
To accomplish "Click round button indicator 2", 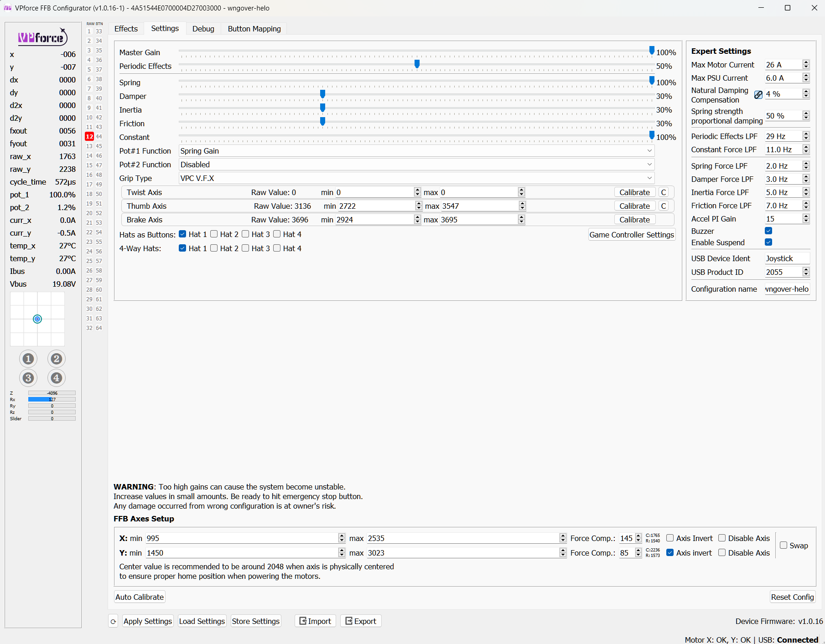I will pos(56,359).
